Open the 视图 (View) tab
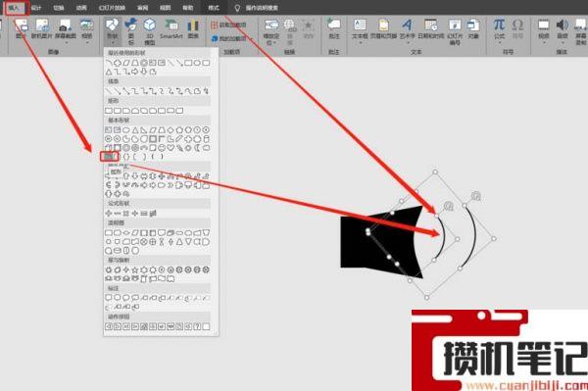Image resolution: width=588 pixels, height=391 pixels. coord(166,8)
